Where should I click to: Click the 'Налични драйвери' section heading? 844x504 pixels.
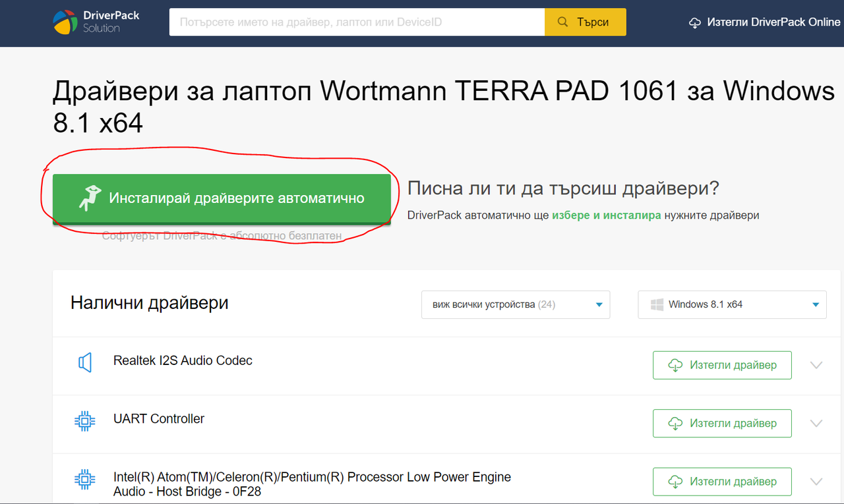click(x=150, y=303)
